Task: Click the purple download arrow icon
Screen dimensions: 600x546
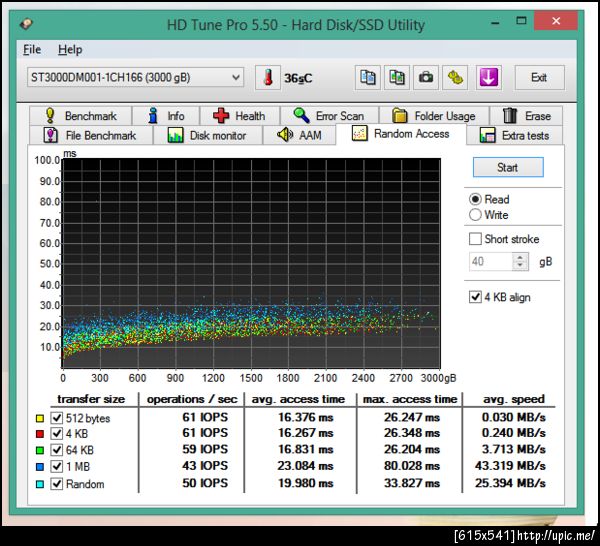Action: click(489, 78)
